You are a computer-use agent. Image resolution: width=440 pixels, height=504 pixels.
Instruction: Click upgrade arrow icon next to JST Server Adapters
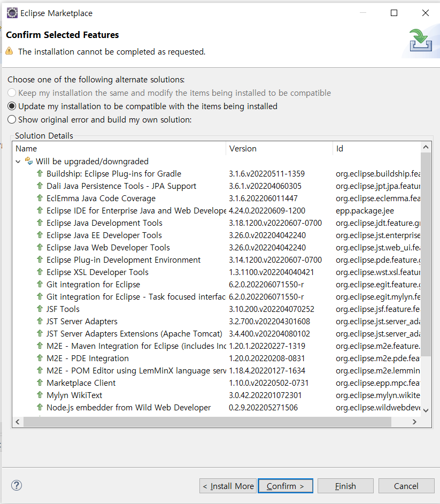click(x=40, y=321)
